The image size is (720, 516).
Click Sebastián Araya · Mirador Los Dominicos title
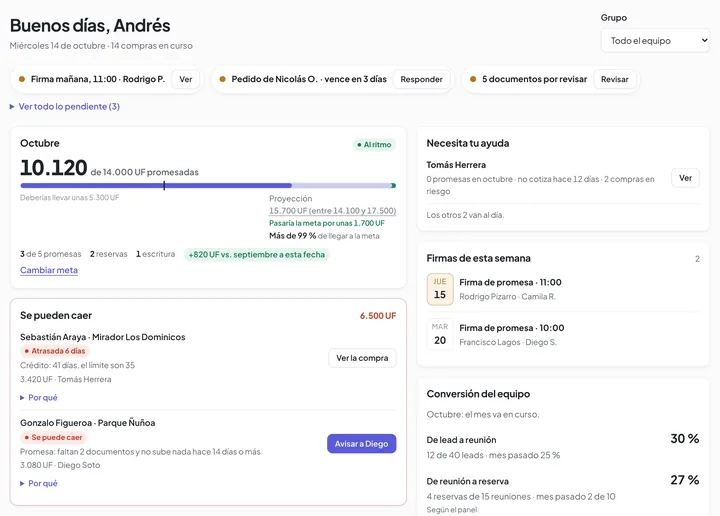103,337
